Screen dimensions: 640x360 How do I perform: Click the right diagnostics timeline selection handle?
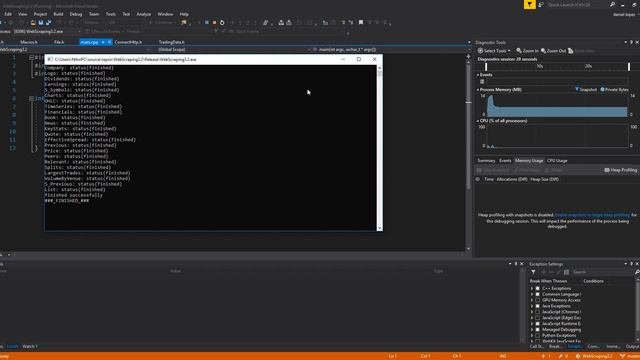[629, 66]
